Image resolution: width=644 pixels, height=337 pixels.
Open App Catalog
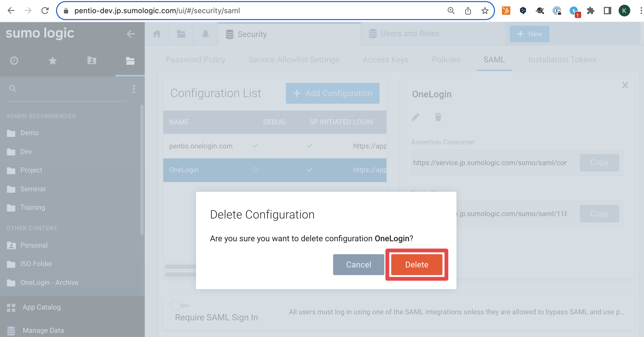[34, 307]
